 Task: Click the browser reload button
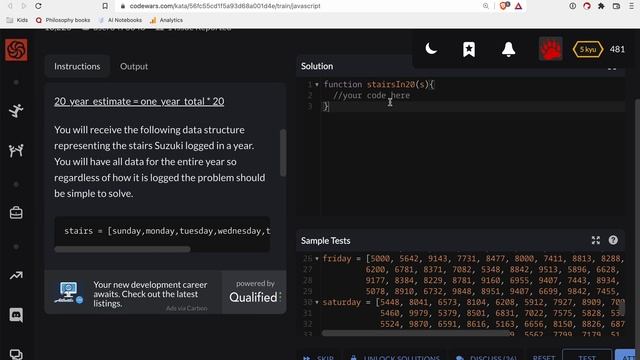click(38, 6)
